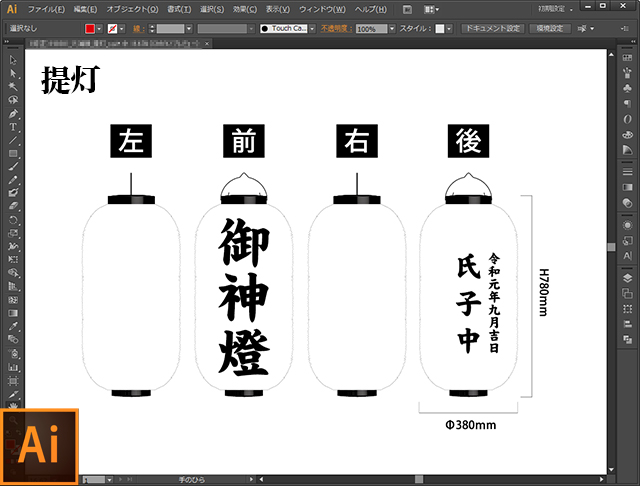Image resolution: width=640 pixels, height=486 pixels.
Task: Click the red fill color swatch
Action: coord(90,29)
